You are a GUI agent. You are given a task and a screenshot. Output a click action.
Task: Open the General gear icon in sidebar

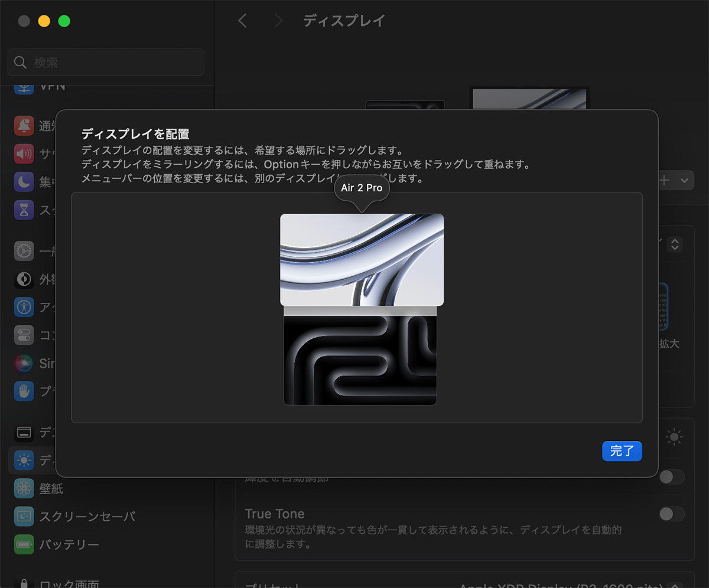[24, 251]
